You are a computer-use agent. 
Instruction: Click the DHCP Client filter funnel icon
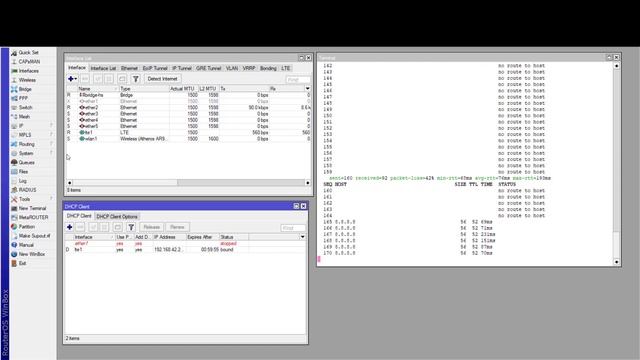click(x=131, y=227)
